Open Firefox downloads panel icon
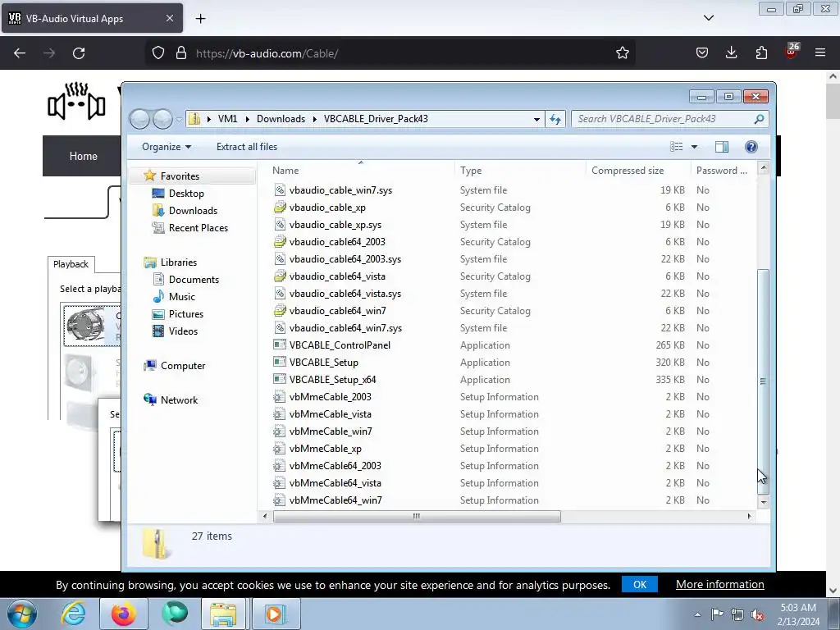Image resolution: width=840 pixels, height=630 pixels. tap(731, 52)
